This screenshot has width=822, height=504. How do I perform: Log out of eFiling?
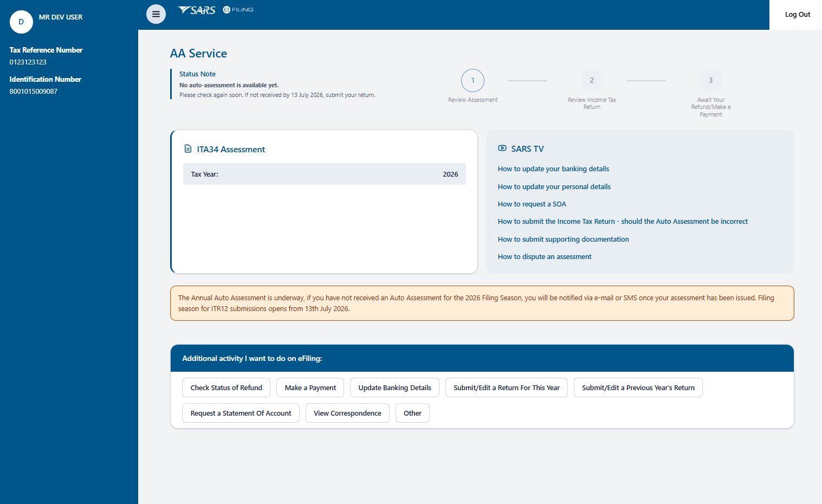798,15
